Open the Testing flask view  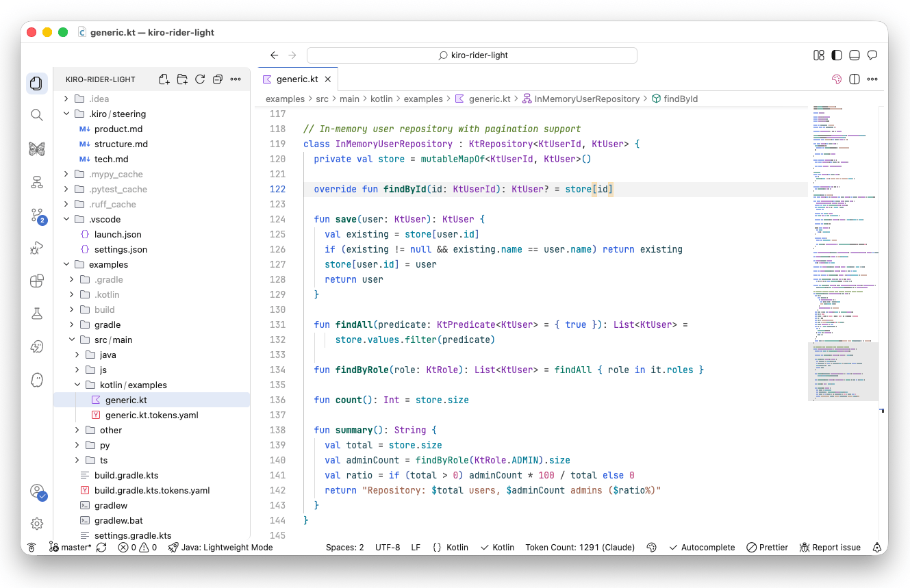(37, 314)
